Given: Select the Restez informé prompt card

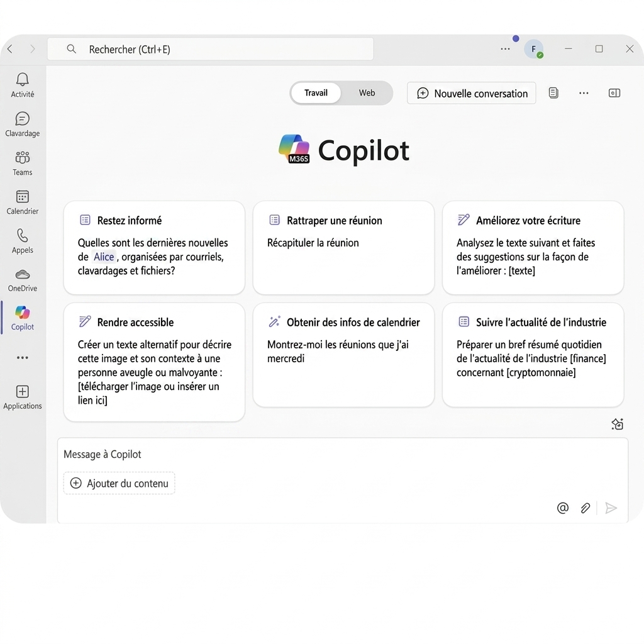Looking at the screenshot, I should (x=155, y=248).
